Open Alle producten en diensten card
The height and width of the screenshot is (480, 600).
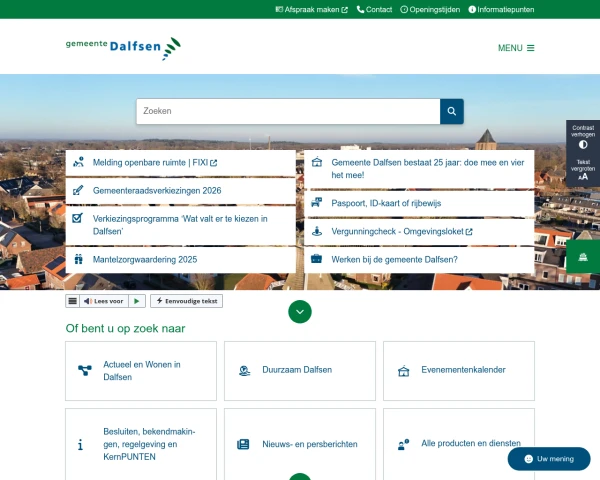pos(459,443)
